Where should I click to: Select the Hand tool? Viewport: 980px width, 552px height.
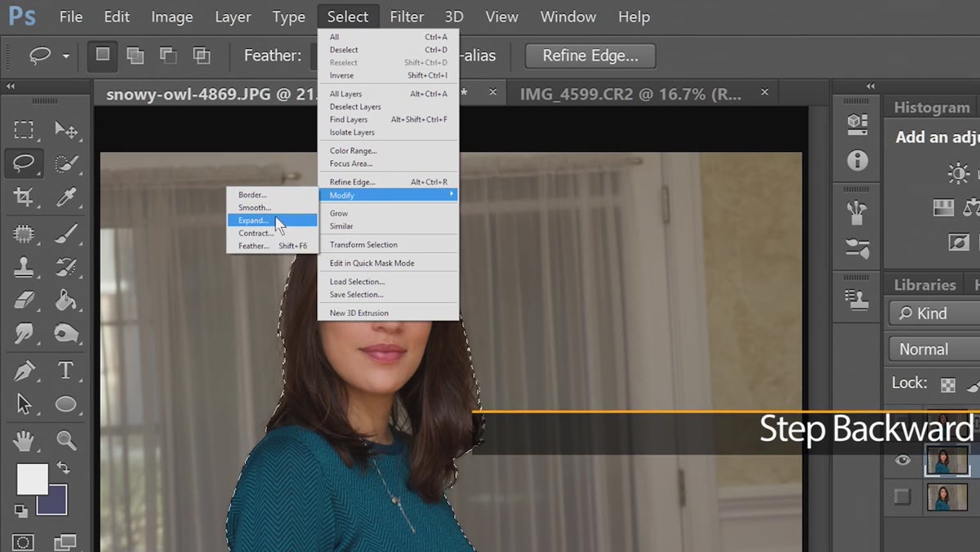pyautogui.click(x=24, y=440)
